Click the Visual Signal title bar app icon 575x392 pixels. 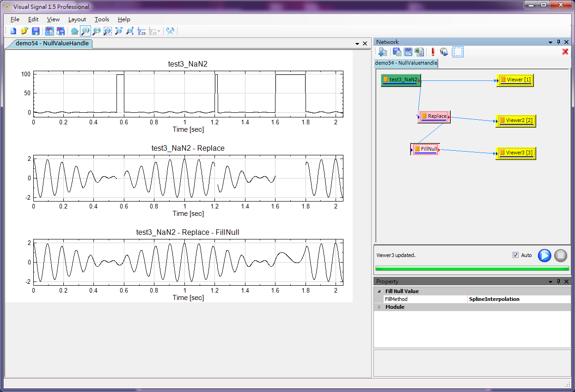click(8, 6)
